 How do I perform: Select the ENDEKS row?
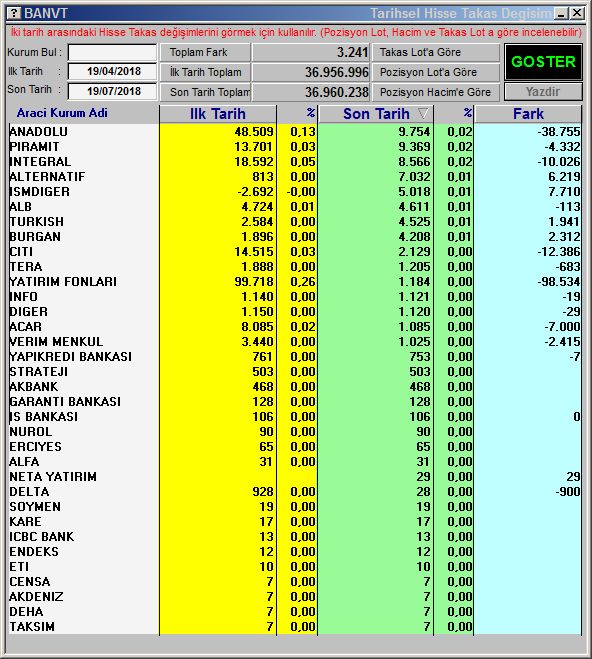295,552
